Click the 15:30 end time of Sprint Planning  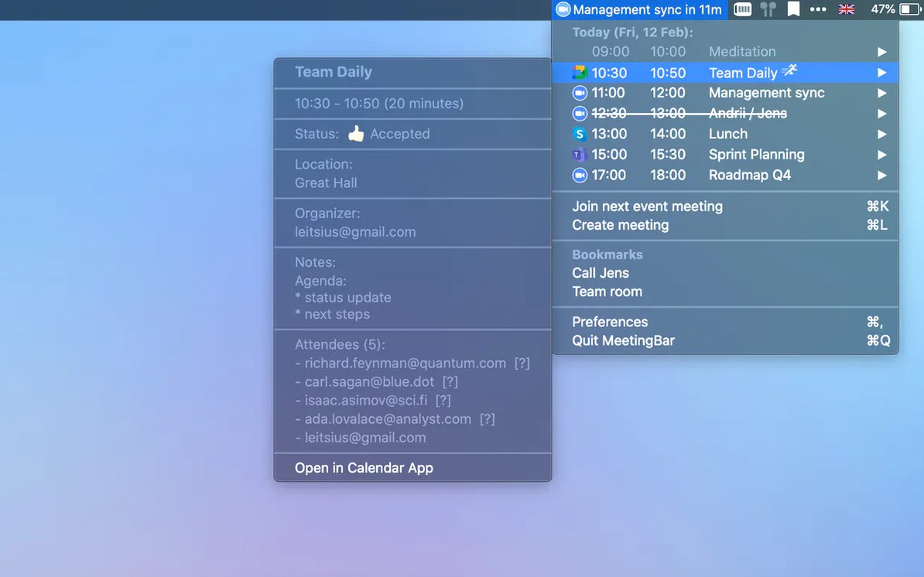668,155
